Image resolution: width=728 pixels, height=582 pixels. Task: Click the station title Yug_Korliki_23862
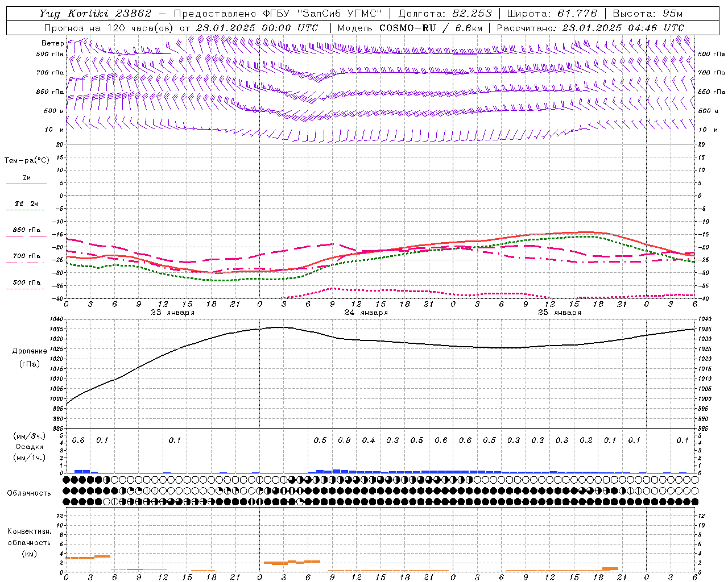pyautogui.click(x=96, y=14)
